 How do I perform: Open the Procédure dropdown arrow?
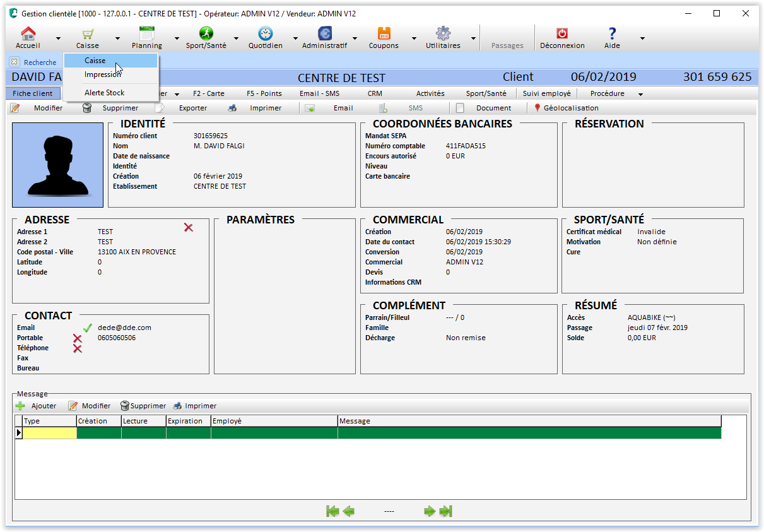tap(640, 94)
